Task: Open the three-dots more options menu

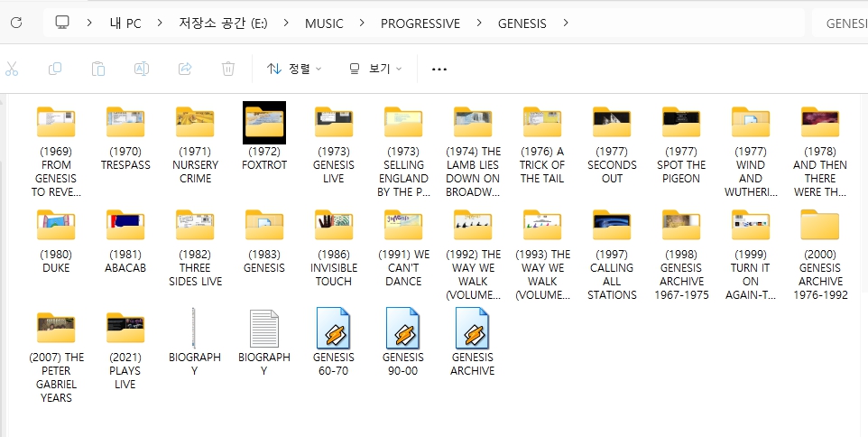Action: click(439, 69)
